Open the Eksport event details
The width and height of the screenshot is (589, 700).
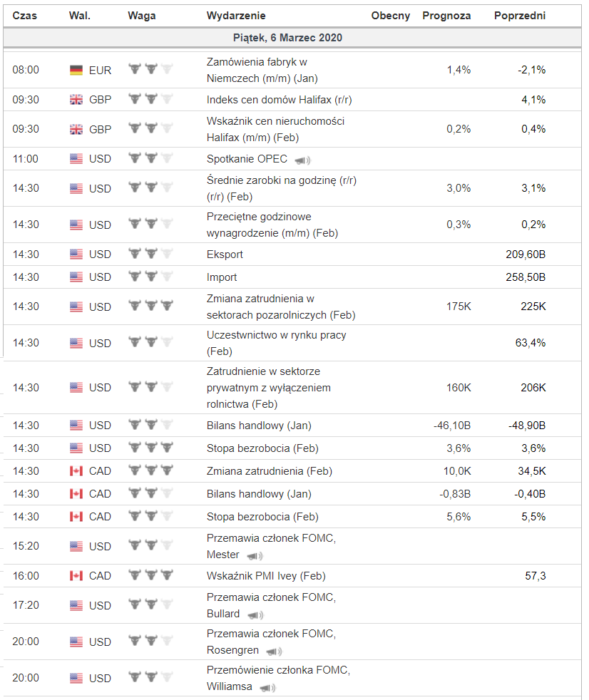[x=225, y=254]
